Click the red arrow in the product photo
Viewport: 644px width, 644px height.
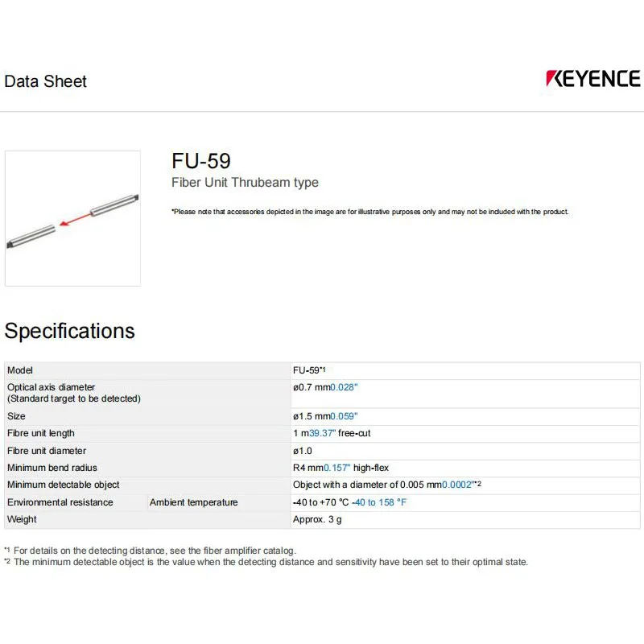click(x=73, y=219)
